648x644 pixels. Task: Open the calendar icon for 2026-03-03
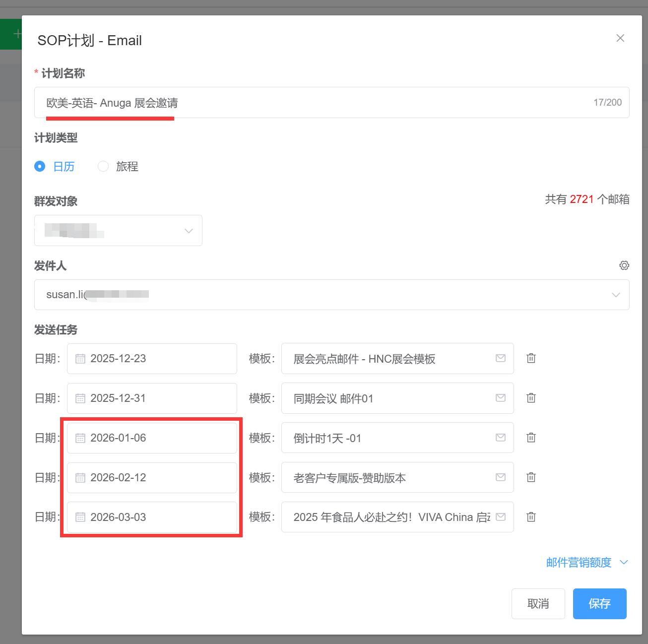[80, 517]
